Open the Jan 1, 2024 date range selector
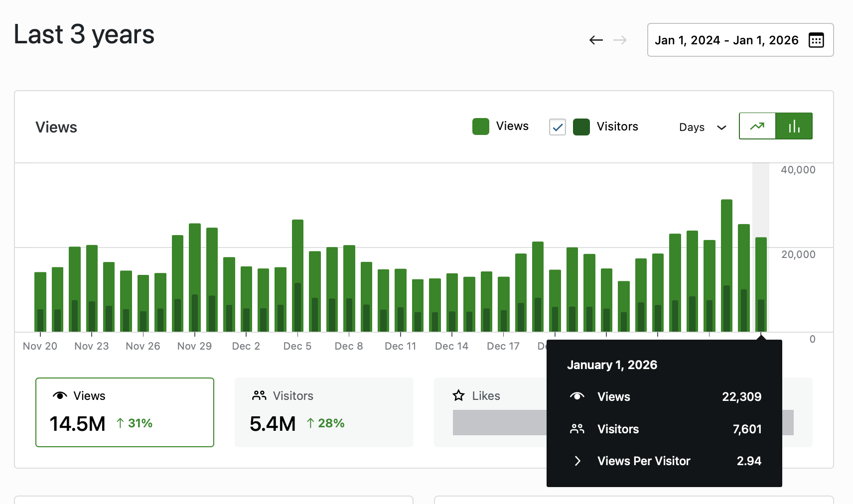The image size is (853, 504). tap(726, 40)
